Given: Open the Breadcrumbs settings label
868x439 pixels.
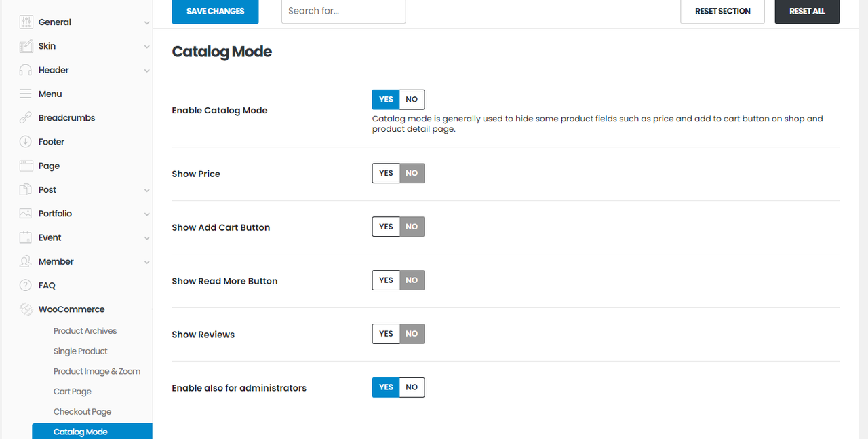Looking at the screenshot, I should point(66,118).
